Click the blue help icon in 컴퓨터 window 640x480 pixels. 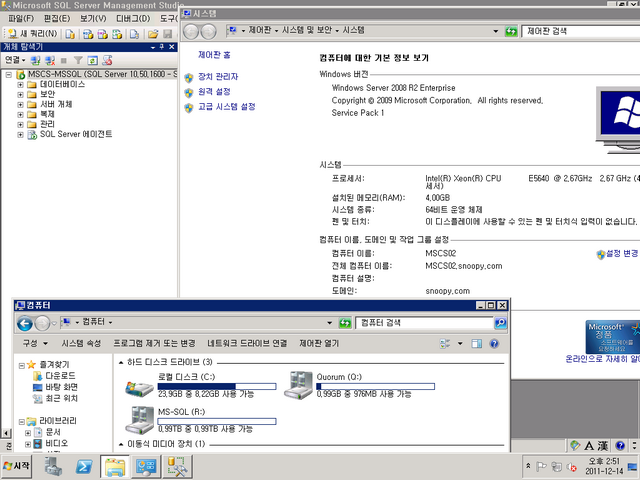494,344
